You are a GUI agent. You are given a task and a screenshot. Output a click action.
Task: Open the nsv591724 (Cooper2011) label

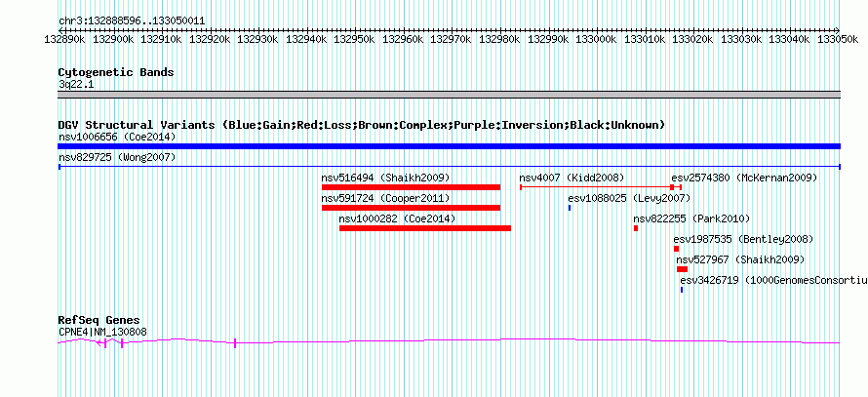coord(385,198)
